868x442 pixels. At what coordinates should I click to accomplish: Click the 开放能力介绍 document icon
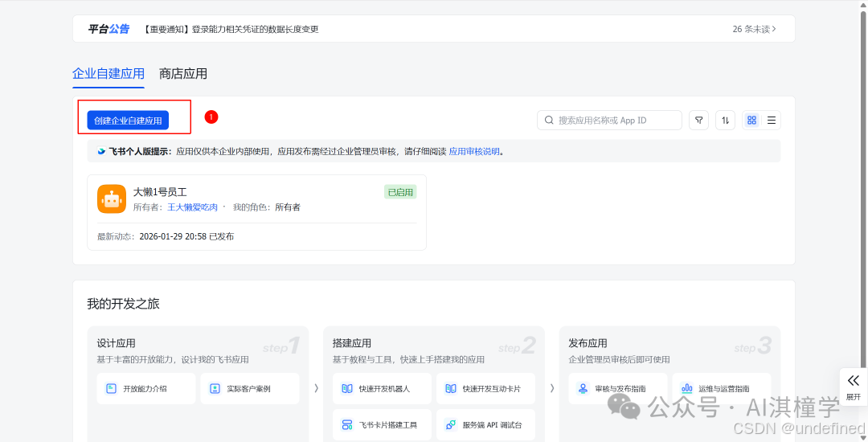click(x=111, y=388)
